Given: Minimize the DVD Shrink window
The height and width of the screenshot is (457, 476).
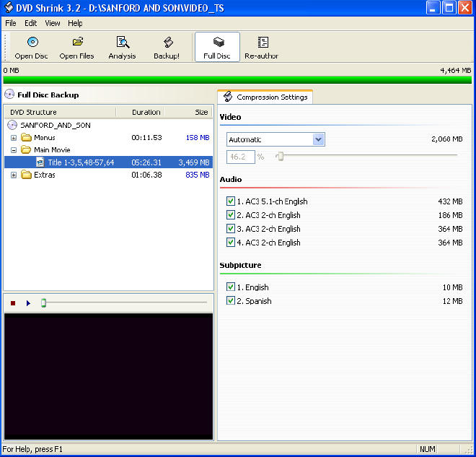Looking at the screenshot, I should [x=433, y=8].
